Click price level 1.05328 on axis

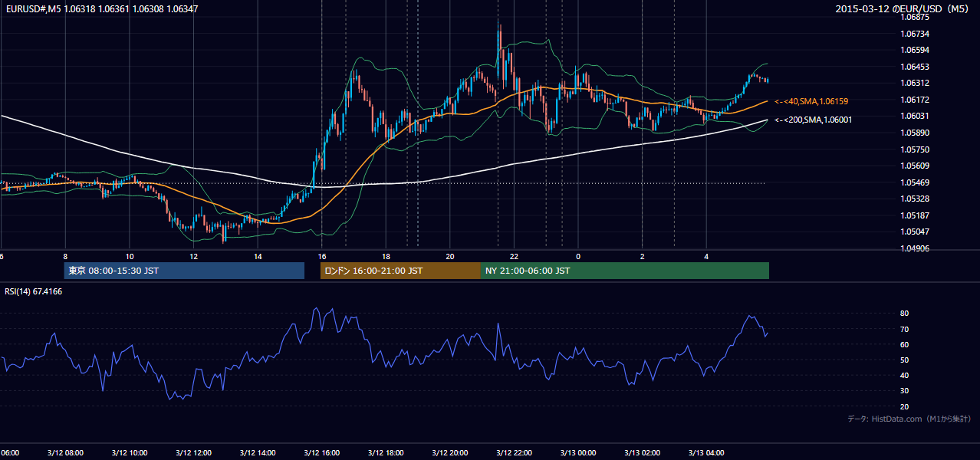point(915,199)
